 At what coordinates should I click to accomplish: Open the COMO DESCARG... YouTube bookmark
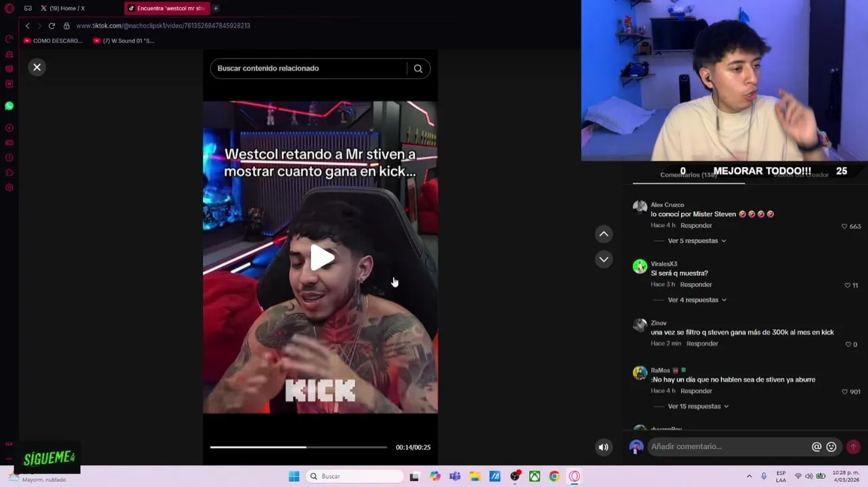pos(53,41)
